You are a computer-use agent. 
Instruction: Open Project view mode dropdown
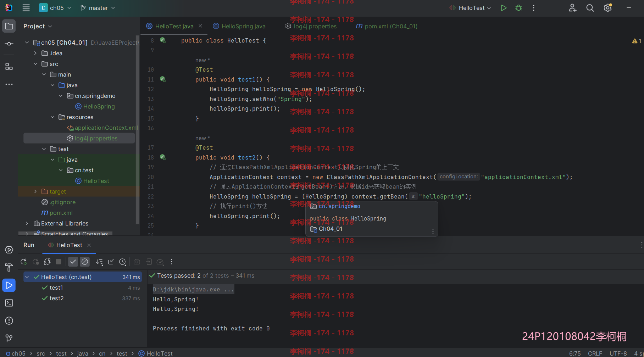pos(38,26)
